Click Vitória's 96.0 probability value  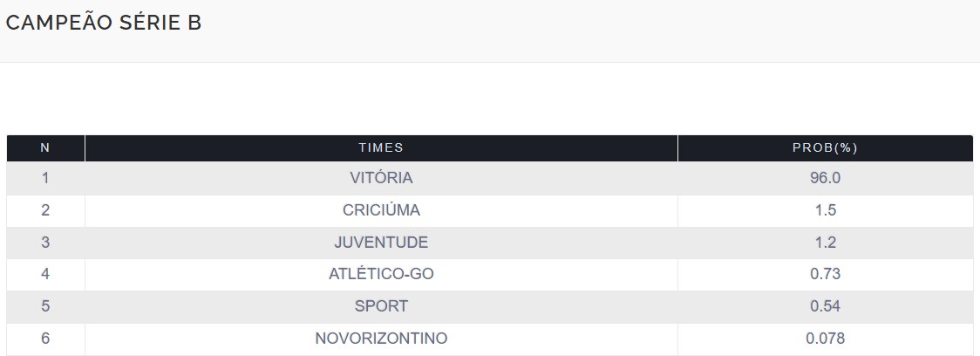point(825,178)
